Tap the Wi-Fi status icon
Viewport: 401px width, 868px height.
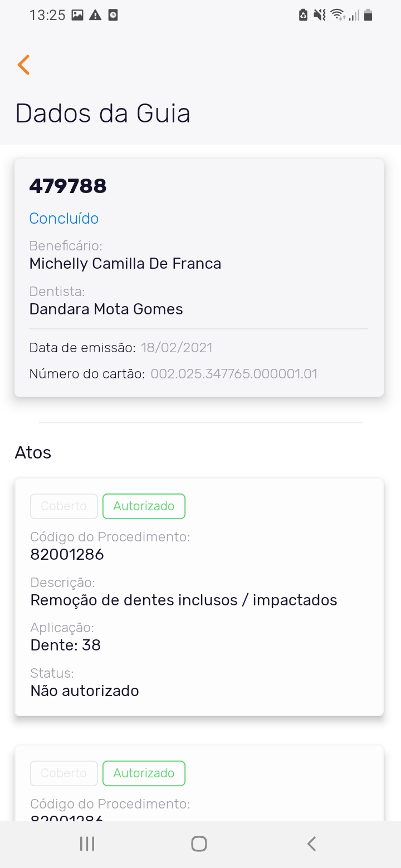(337, 15)
